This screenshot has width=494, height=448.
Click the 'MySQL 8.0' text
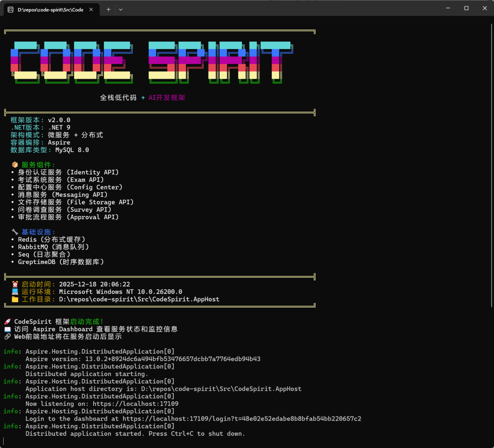[x=72, y=150]
